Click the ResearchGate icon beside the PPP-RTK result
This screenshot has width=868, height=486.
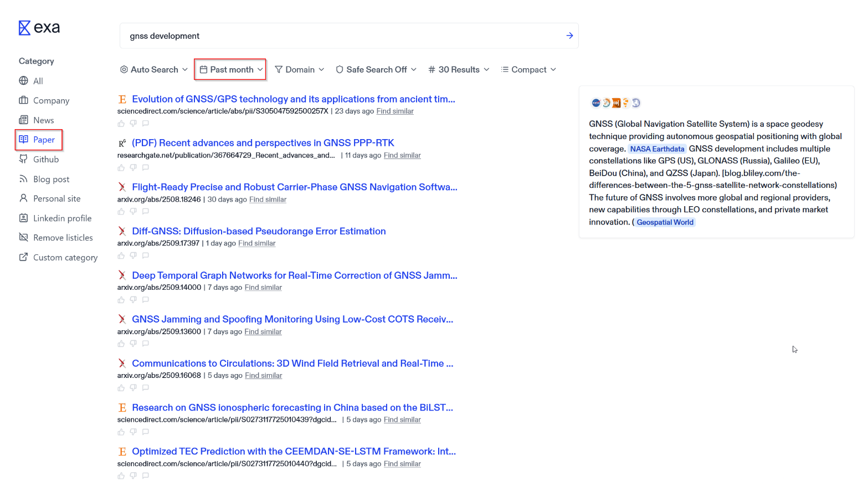tap(122, 142)
